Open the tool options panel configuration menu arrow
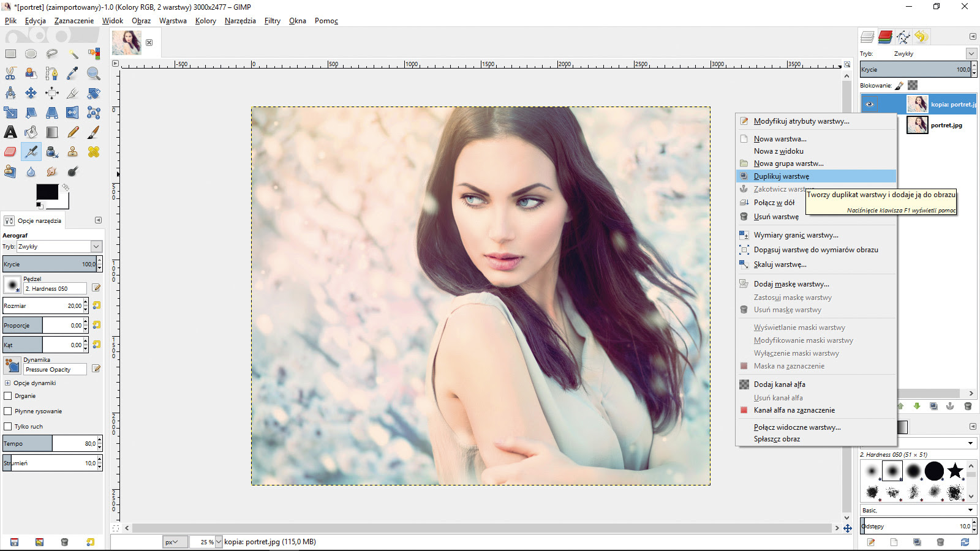This screenshot has width=980, height=551. pyautogui.click(x=98, y=220)
